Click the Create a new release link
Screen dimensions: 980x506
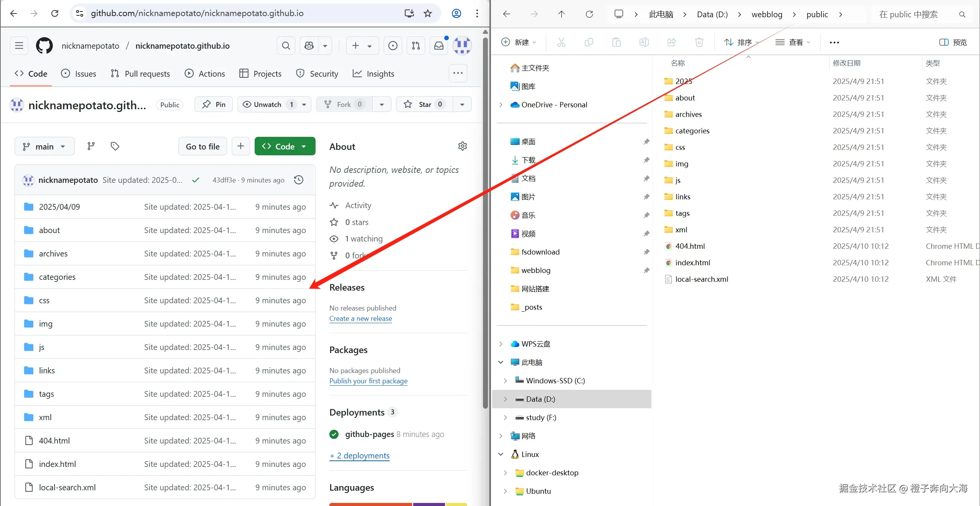pyautogui.click(x=360, y=319)
